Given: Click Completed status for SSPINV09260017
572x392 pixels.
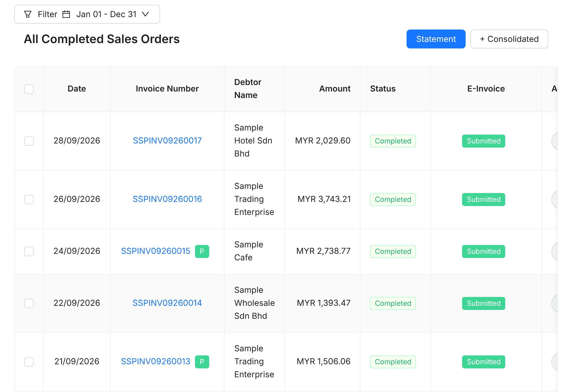Looking at the screenshot, I should coord(393,141).
